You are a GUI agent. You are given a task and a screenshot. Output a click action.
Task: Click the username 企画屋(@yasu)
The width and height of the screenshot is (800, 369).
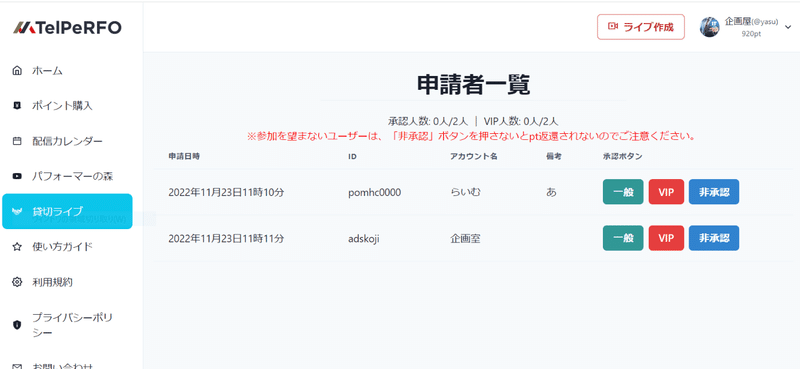click(x=751, y=21)
